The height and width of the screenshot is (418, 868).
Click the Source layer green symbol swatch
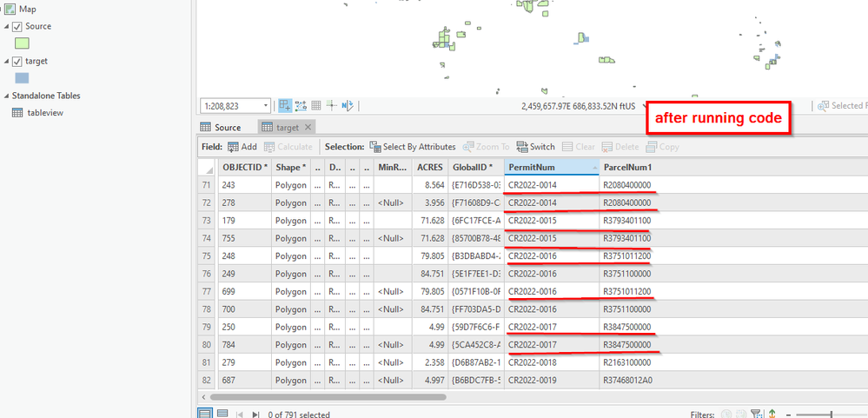pos(22,43)
